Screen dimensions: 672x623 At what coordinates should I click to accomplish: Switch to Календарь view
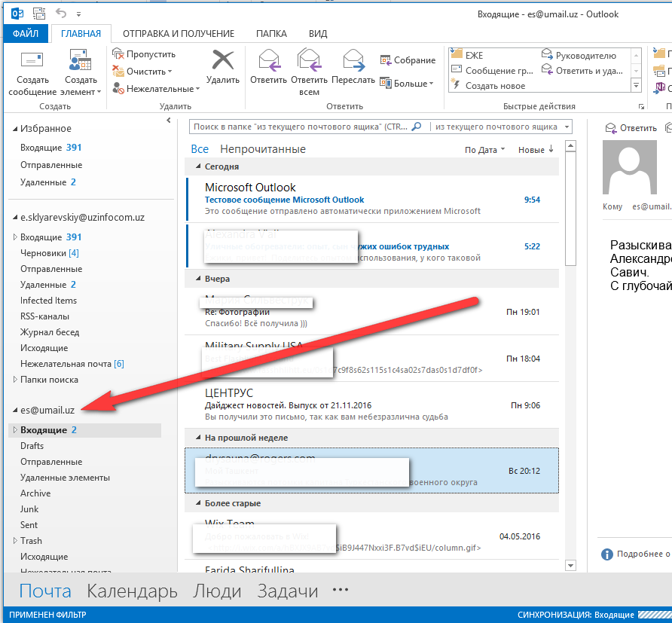tap(132, 591)
